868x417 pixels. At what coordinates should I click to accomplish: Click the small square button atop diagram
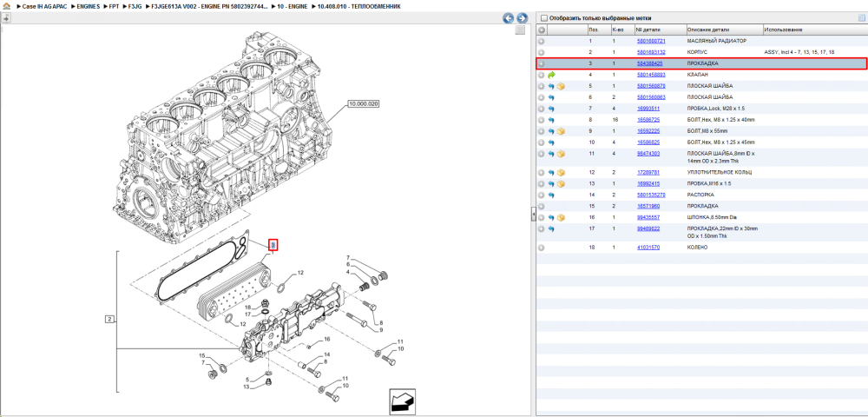(520, 30)
